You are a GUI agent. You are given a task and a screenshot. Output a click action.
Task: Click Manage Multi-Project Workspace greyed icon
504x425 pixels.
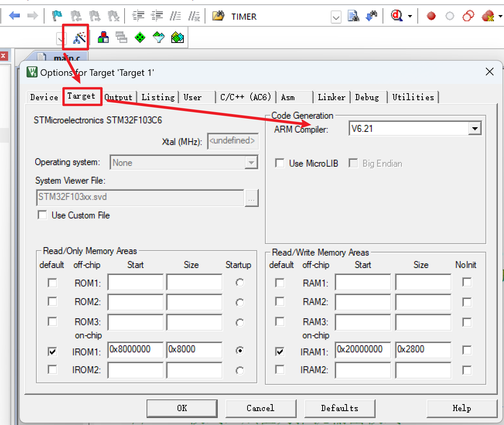point(121,38)
